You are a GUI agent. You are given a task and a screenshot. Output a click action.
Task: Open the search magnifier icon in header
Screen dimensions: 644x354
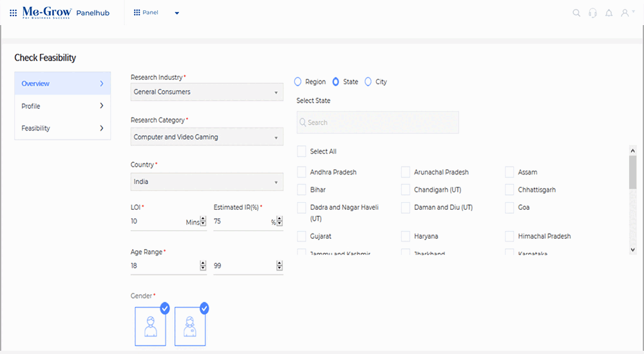pyautogui.click(x=576, y=13)
